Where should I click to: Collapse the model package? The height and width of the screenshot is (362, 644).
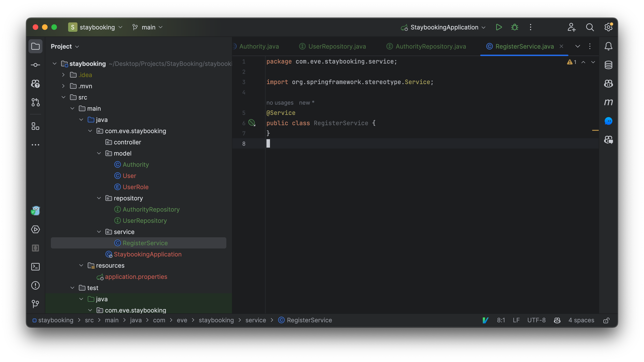pyautogui.click(x=99, y=153)
